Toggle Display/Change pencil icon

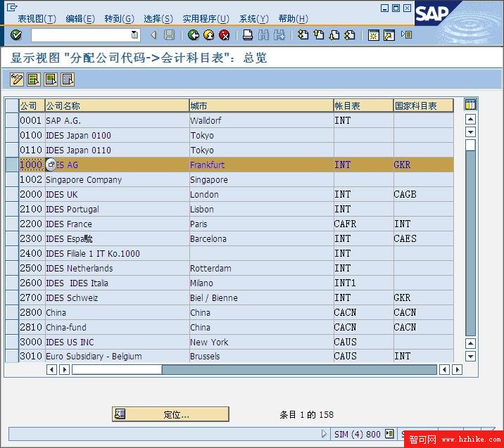17,79
